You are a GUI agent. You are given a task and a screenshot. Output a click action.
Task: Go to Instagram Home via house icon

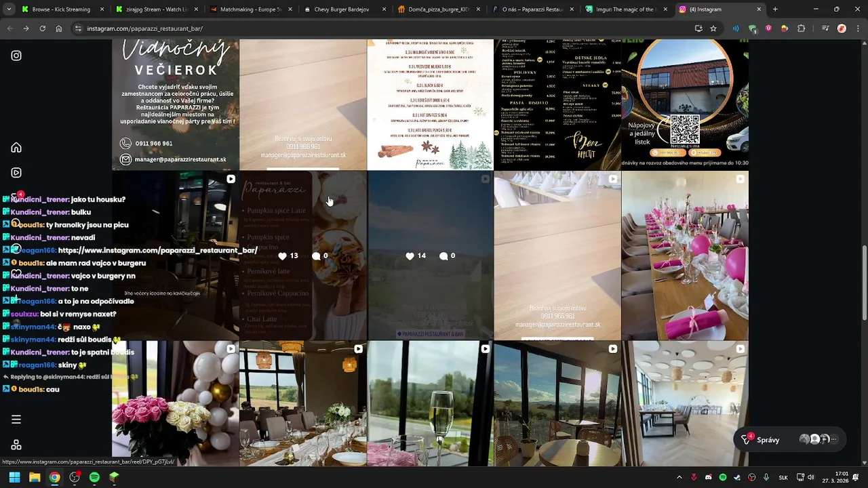[16, 148]
